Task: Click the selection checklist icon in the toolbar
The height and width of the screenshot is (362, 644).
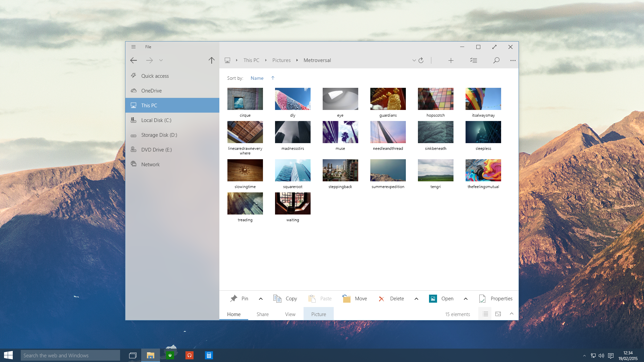Action: 474,60
